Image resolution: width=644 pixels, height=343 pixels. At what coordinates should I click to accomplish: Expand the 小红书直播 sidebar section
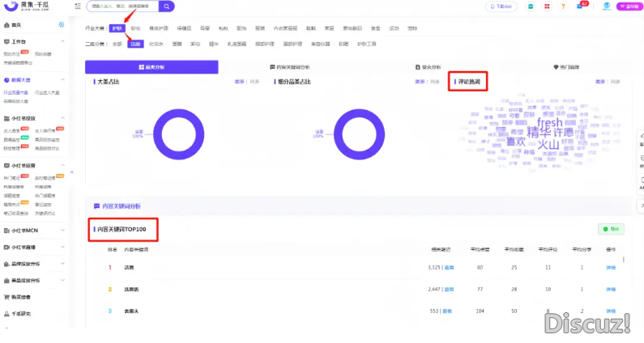click(x=63, y=247)
